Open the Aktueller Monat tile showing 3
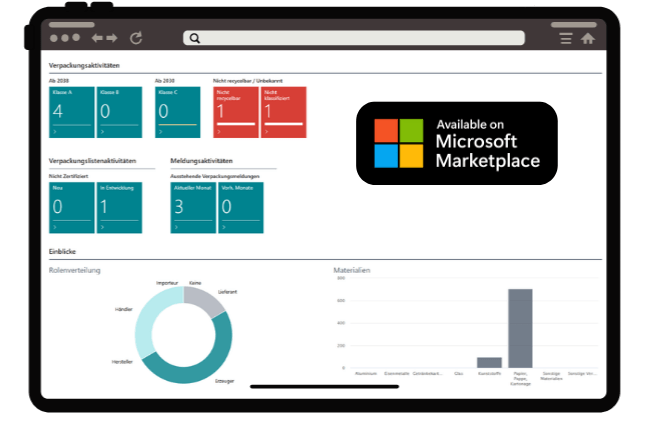Screen dimensions: 646x421 coord(193,208)
